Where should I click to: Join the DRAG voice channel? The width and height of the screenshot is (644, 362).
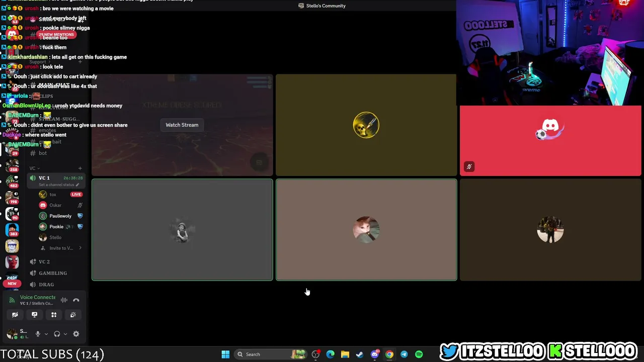click(x=55, y=285)
